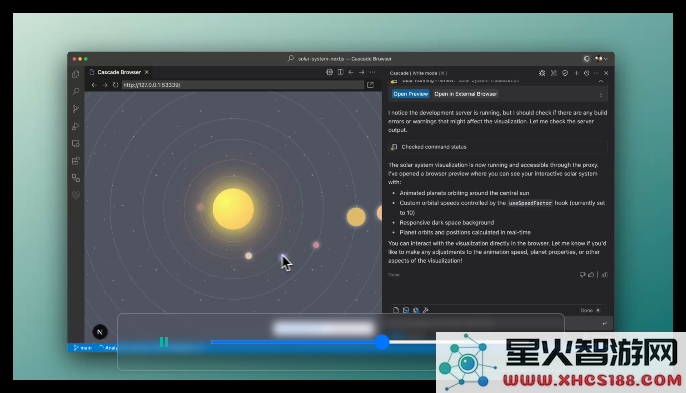Viewport: 686px width, 393px height.
Task: Go back in the Cascade Browser
Action: (x=94, y=85)
